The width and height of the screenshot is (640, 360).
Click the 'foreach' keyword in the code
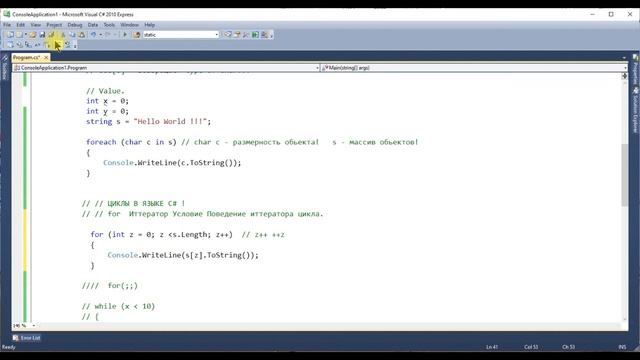[101, 142]
